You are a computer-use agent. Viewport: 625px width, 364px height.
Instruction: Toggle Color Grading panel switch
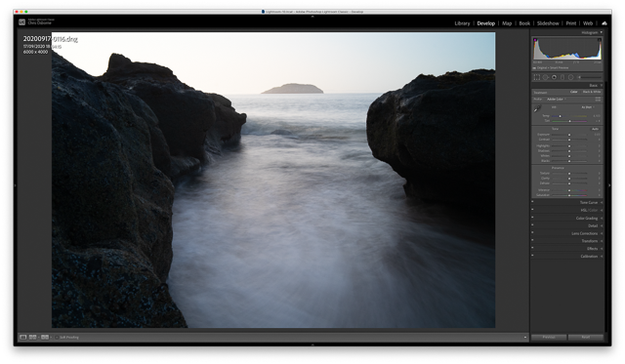point(532,218)
